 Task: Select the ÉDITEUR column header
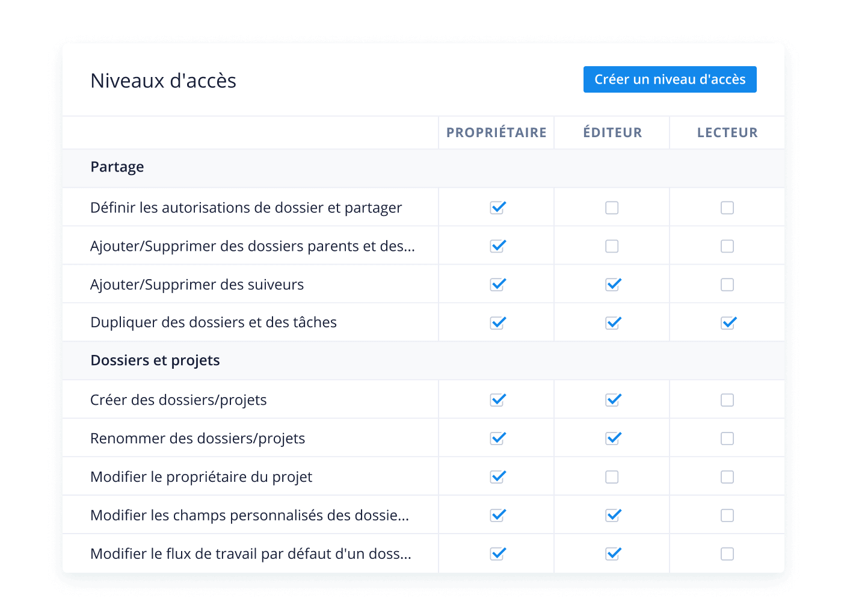tap(612, 132)
